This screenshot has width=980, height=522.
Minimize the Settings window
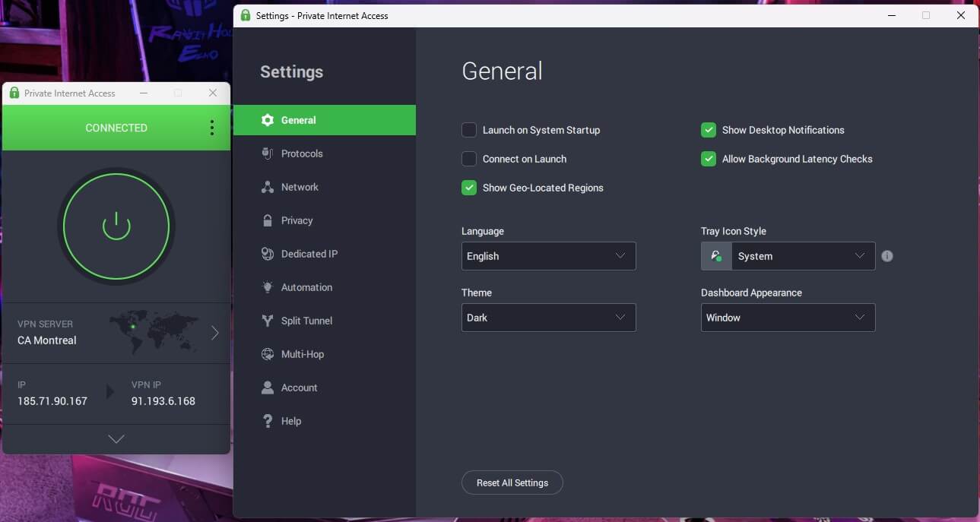point(891,15)
